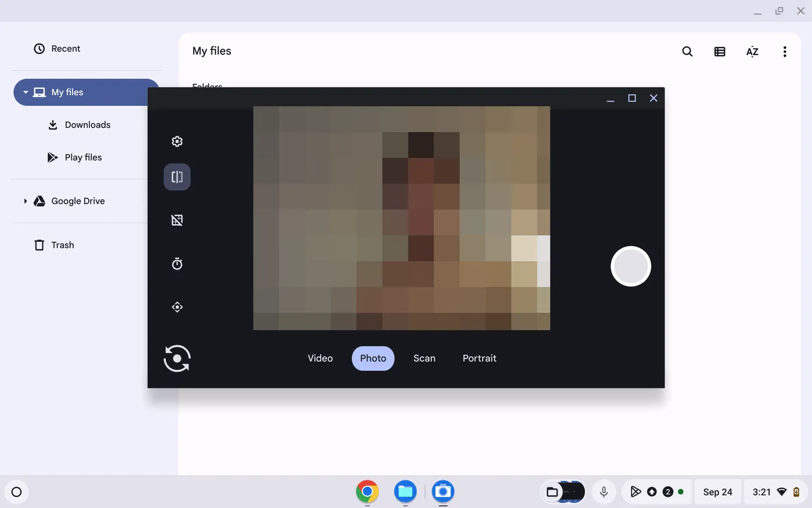This screenshot has height=508, width=812.
Task: Open Camera app settings gear
Action: pos(177,141)
